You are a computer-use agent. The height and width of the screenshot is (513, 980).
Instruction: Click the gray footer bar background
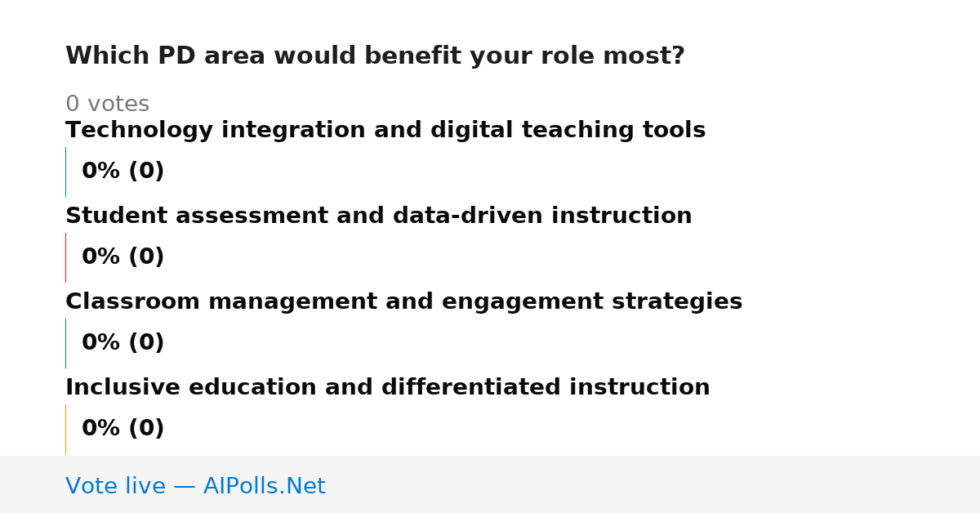(x=653, y=484)
